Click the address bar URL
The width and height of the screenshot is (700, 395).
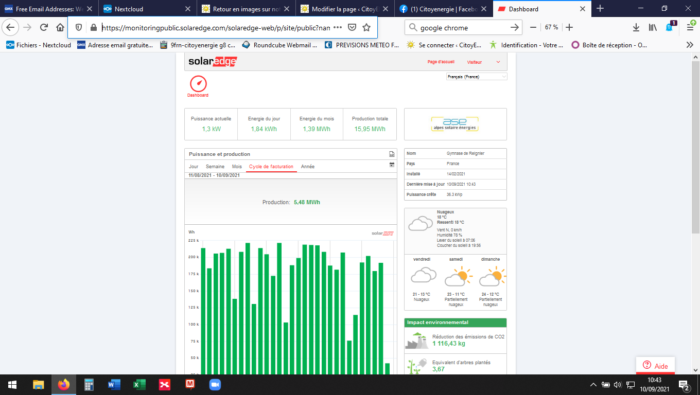(x=216, y=27)
